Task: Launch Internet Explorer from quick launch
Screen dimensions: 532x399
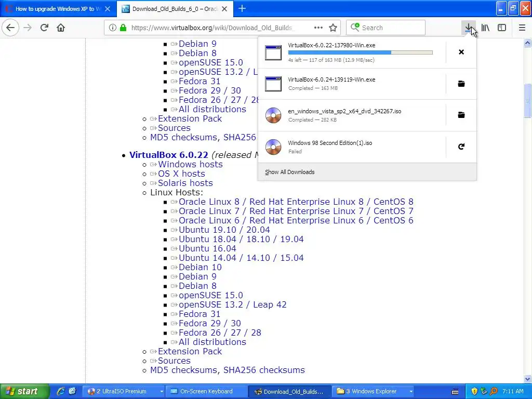Action: 61,391
